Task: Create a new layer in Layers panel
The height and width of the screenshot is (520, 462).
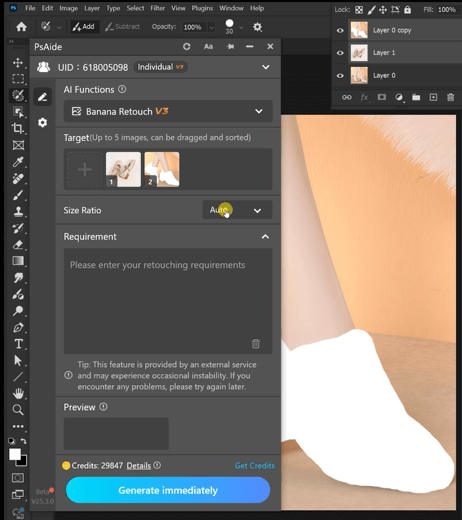Action: point(433,97)
